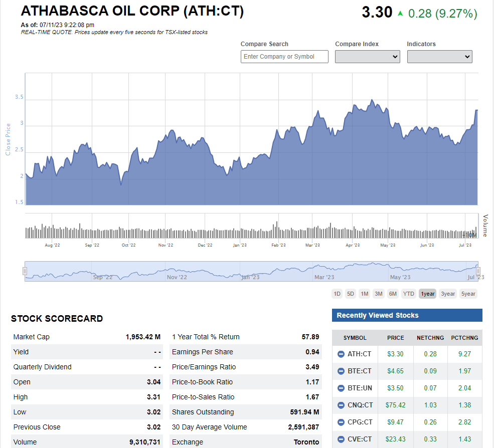
Task: Switch chart range to 1D
Action: point(337,294)
